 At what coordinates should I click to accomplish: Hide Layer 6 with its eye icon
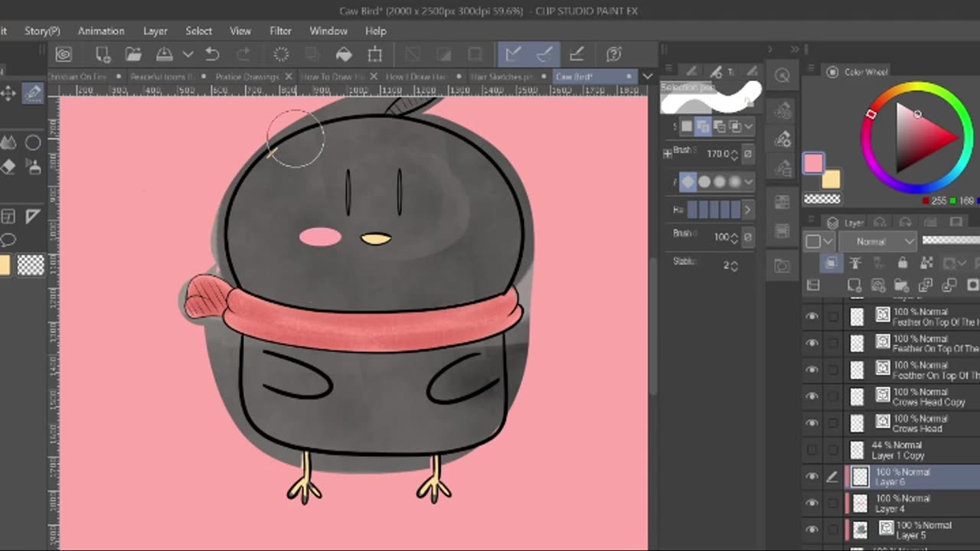[x=812, y=476]
